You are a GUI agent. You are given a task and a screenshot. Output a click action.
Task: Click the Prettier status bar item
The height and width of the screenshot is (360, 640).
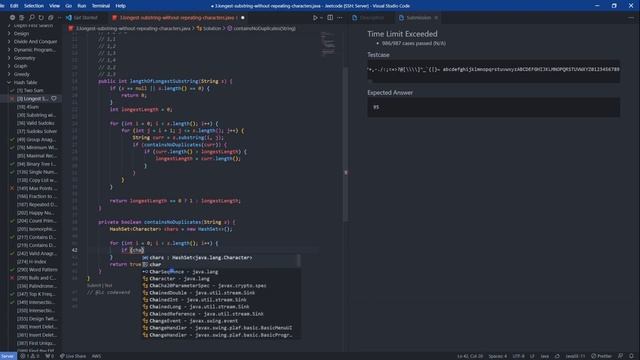point(602,356)
